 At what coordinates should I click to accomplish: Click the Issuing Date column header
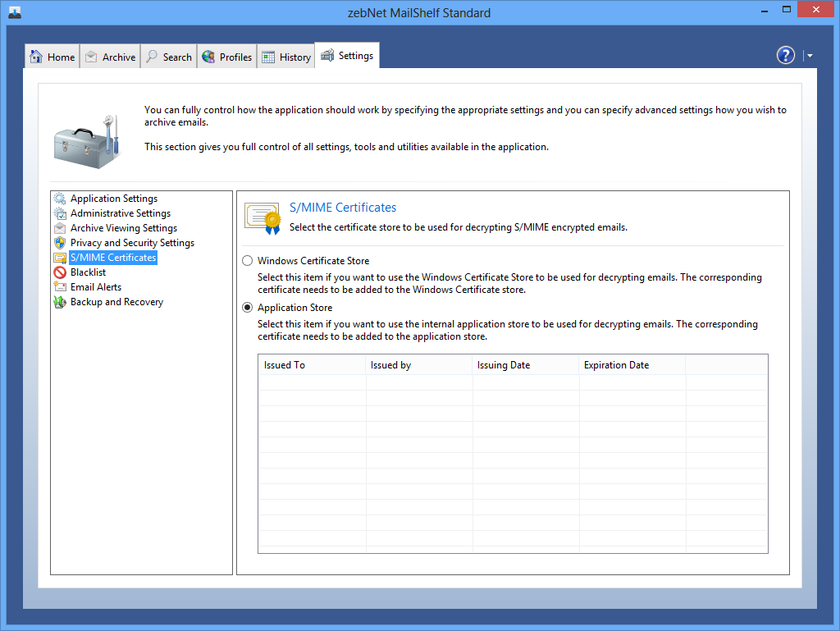[525, 365]
